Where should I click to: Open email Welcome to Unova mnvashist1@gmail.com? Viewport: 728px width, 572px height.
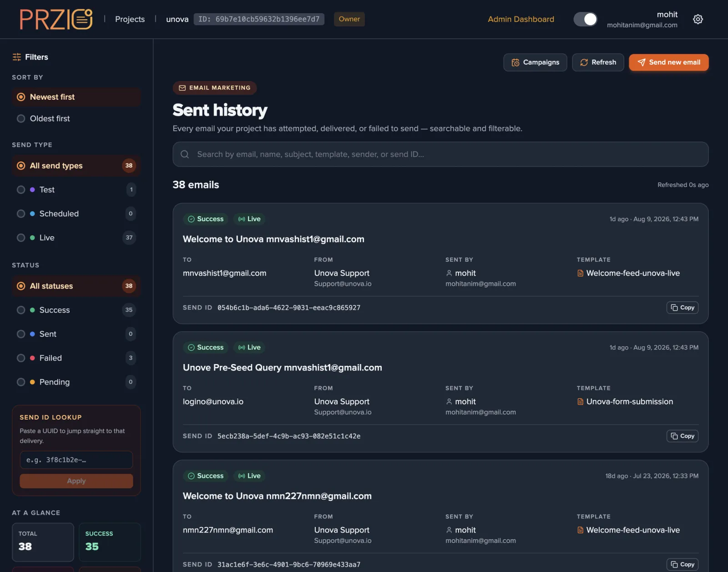pos(273,239)
